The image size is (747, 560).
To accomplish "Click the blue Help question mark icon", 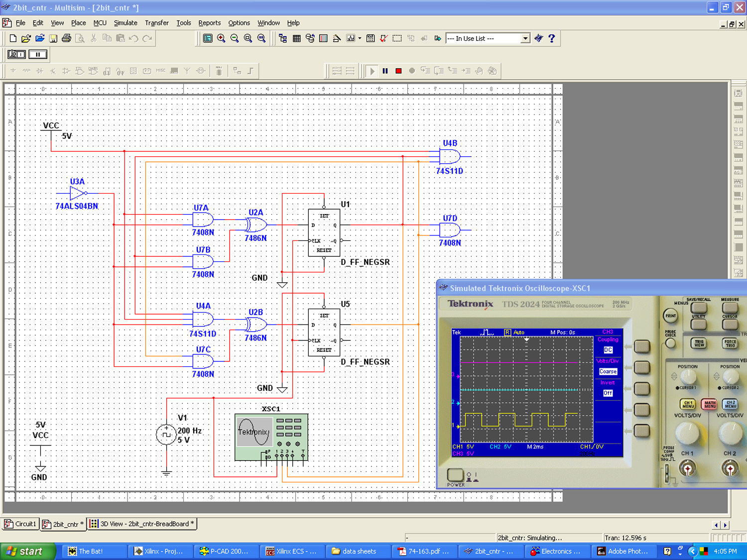I will point(551,38).
